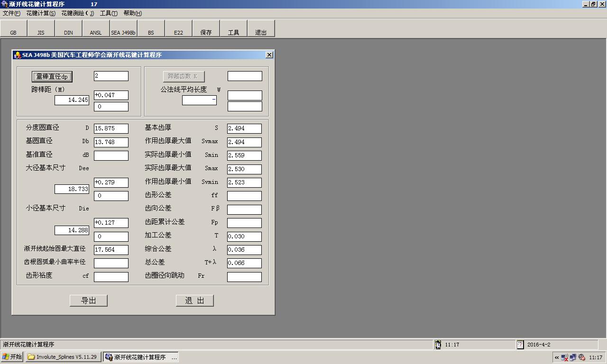Screen dimensions: 607x364
Task: Click the 公法线平均长度 field with dash
Action: 199,100
